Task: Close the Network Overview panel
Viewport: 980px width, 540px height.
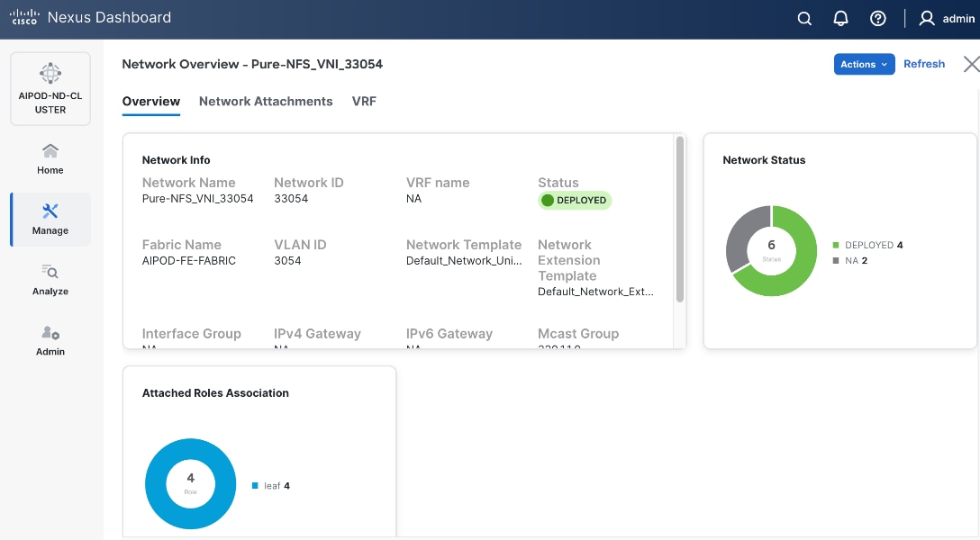Action: click(971, 64)
